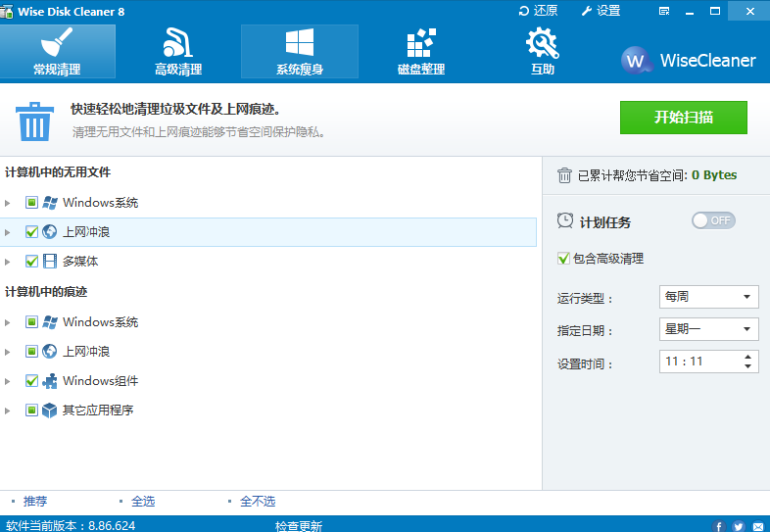770x532 pixels.
Task: Click the feedback message icon in title bar
Action: pyautogui.click(x=664, y=11)
